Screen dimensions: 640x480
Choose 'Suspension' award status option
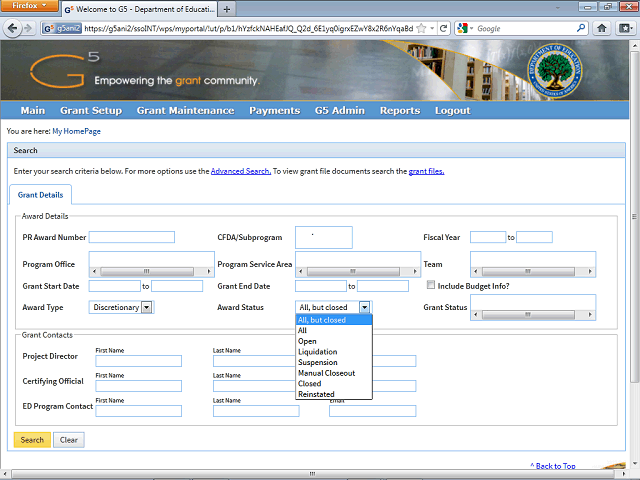point(333,362)
